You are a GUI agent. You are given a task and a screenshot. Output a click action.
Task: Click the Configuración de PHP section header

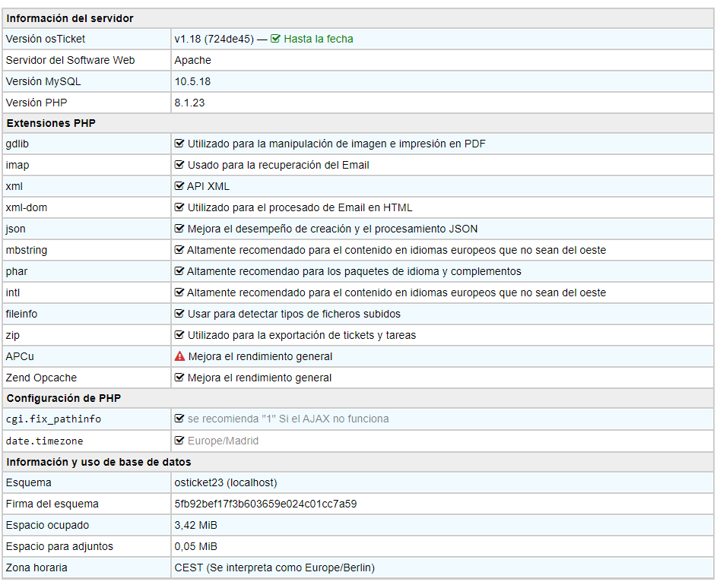point(64,398)
